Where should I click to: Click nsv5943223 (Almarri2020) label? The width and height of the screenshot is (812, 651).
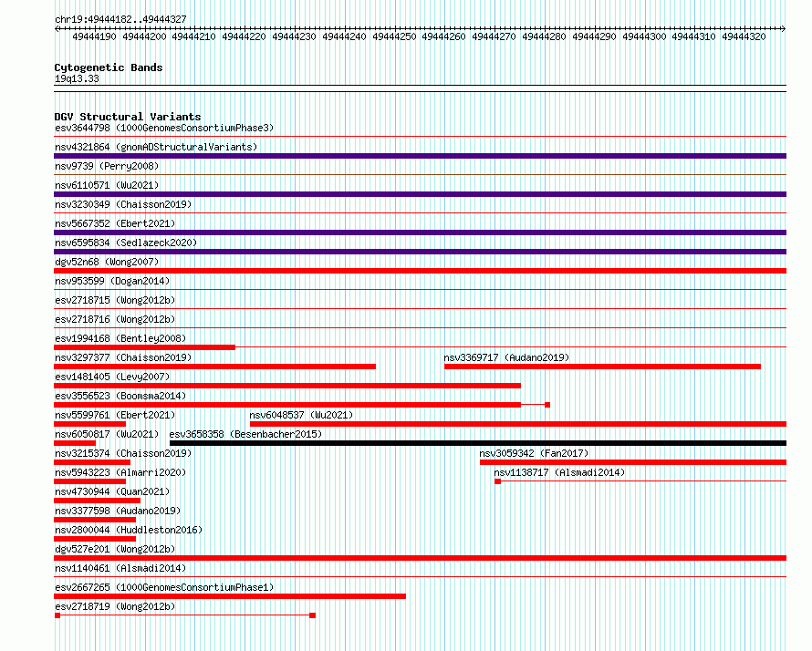click(120, 472)
